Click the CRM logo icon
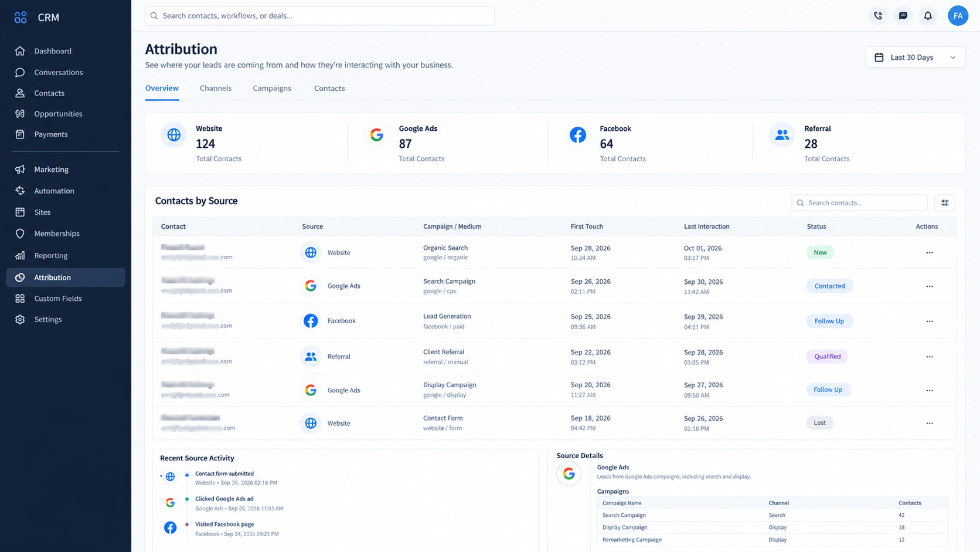 click(x=21, y=18)
